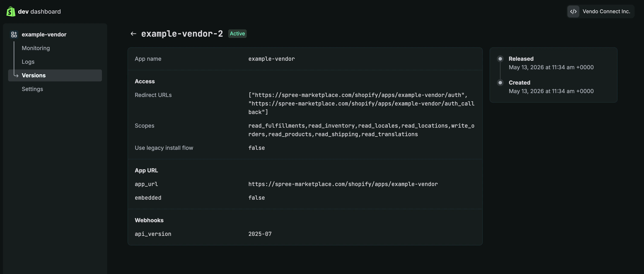Click the Shopify bag logo
Screen dimensions: 644x274
point(11,12)
